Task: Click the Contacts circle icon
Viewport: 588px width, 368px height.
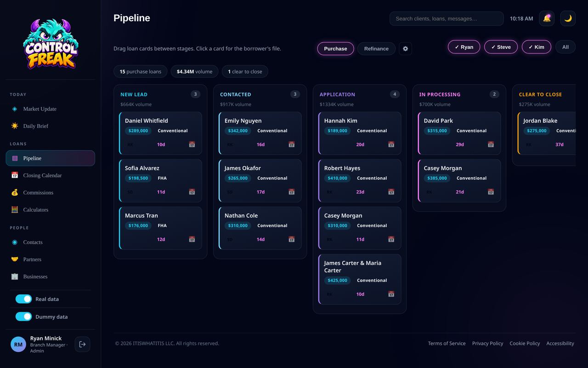Action: coord(15,242)
